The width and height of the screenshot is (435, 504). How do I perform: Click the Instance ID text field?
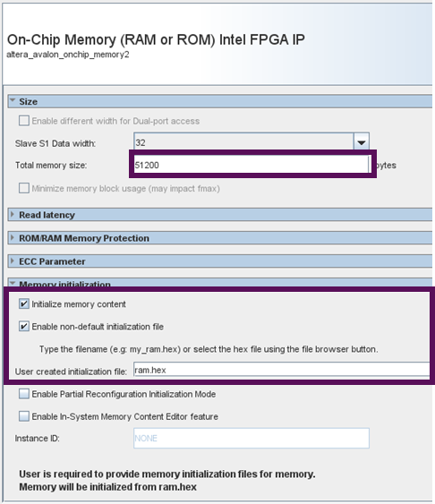coord(252,438)
